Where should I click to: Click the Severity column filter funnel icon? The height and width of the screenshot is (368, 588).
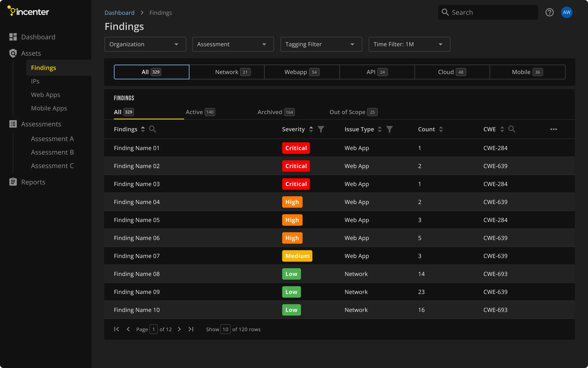(x=321, y=129)
